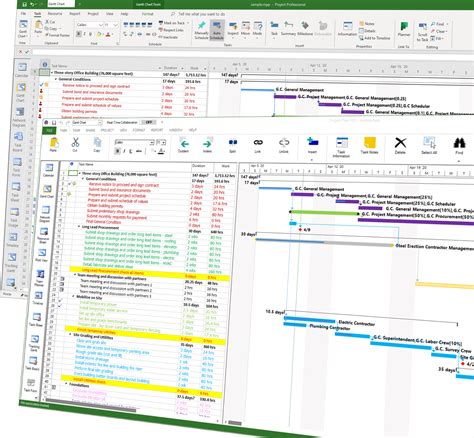The width and height of the screenshot is (474, 438).
Task: Collapse General Conditions summary in front window
Action: [x=83, y=179]
